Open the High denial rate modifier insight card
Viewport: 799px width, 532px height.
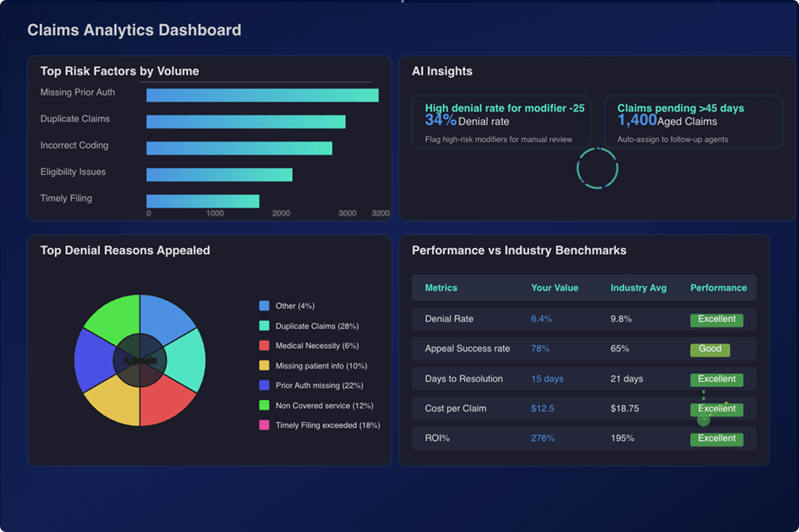501,121
